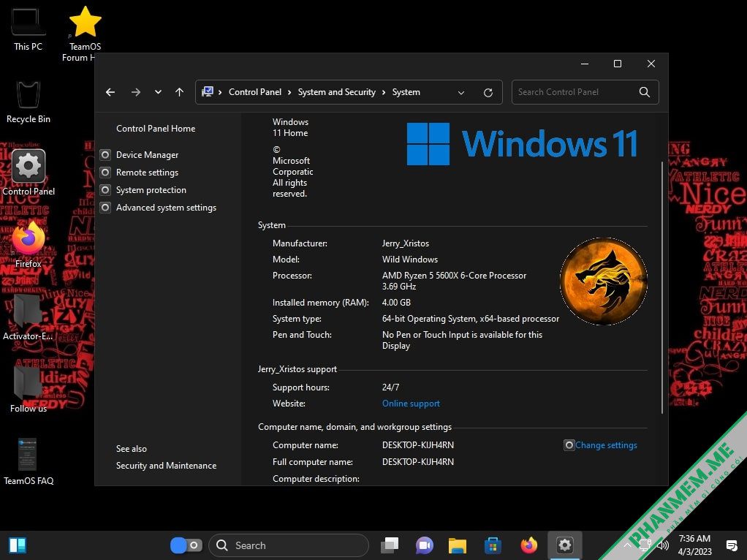
Task: Click Change settings link
Action: point(606,445)
